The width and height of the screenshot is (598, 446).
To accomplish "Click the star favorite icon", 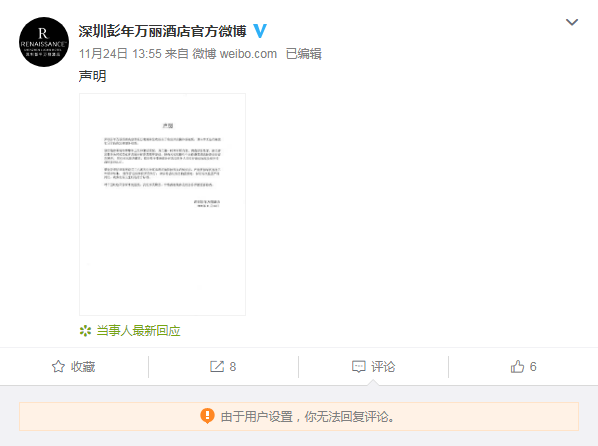I will click(58, 367).
